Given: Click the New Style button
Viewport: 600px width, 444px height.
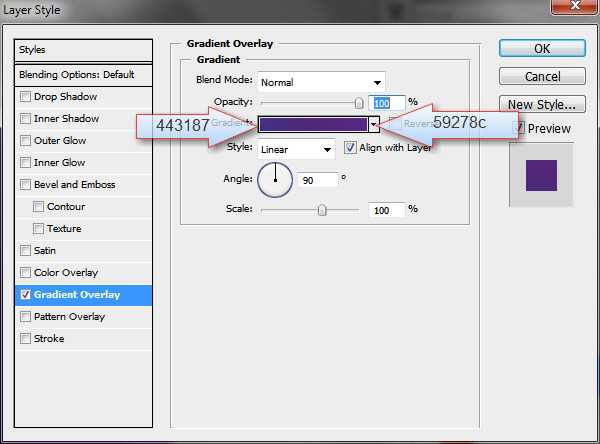Looking at the screenshot, I should tap(541, 104).
